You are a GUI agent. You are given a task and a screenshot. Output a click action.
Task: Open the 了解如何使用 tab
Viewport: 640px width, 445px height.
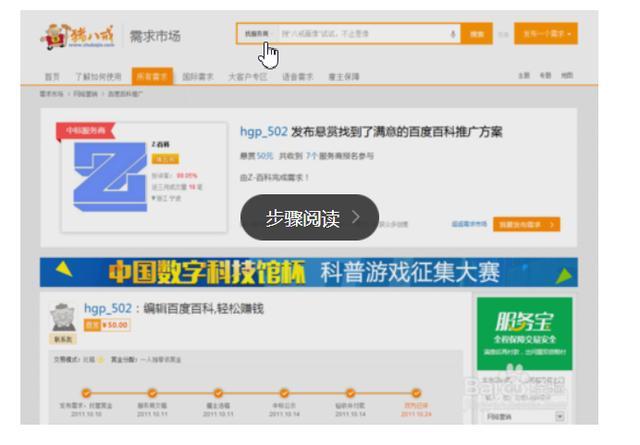tap(98, 76)
